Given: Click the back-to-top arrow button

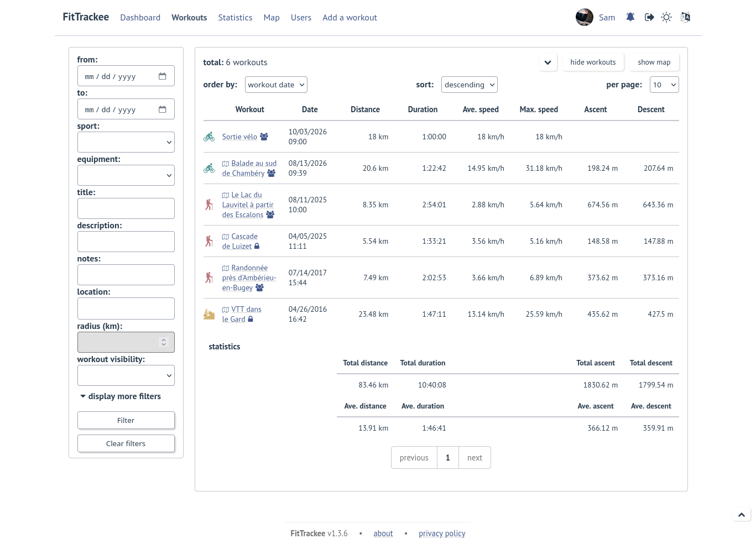Looking at the screenshot, I should (x=742, y=515).
